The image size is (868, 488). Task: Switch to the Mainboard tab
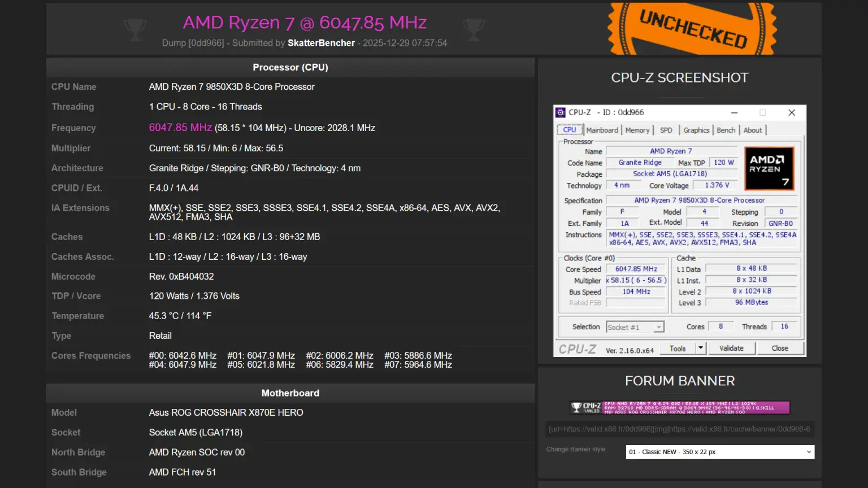[x=602, y=130]
